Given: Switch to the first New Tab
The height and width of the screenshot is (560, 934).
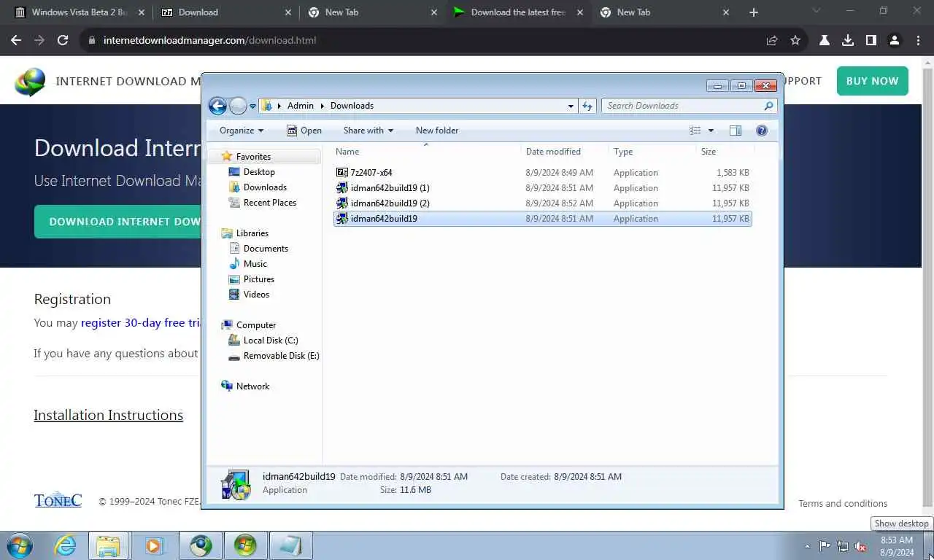Looking at the screenshot, I should coord(372,12).
